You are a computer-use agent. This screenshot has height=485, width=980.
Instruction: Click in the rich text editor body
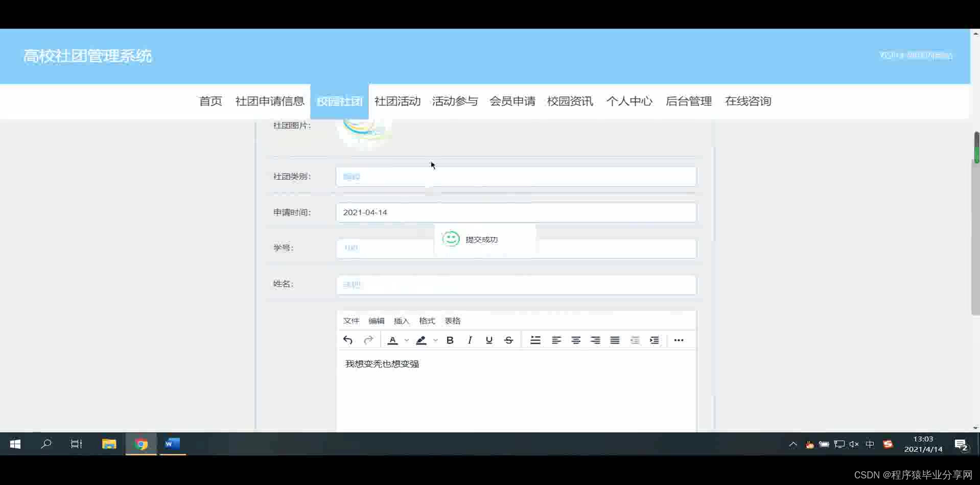pos(516,391)
